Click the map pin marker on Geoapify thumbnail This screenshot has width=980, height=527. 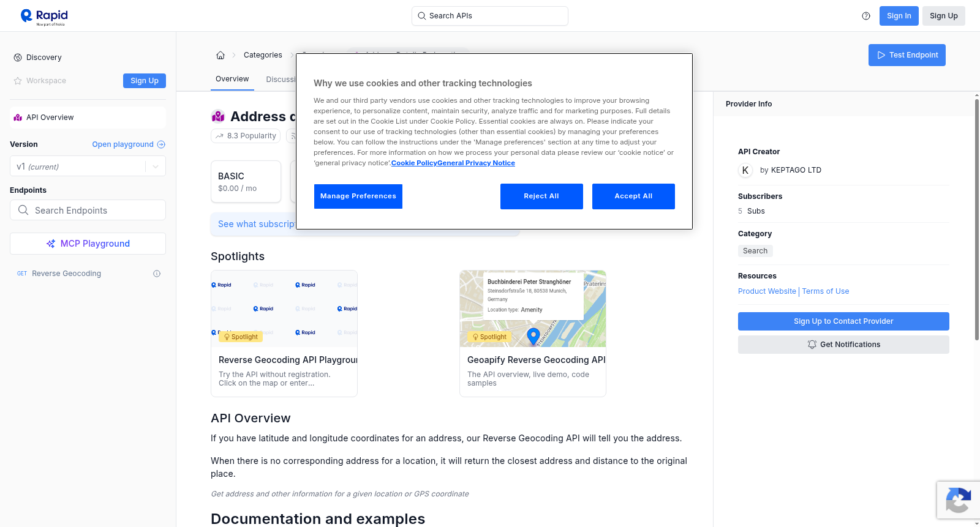click(533, 336)
